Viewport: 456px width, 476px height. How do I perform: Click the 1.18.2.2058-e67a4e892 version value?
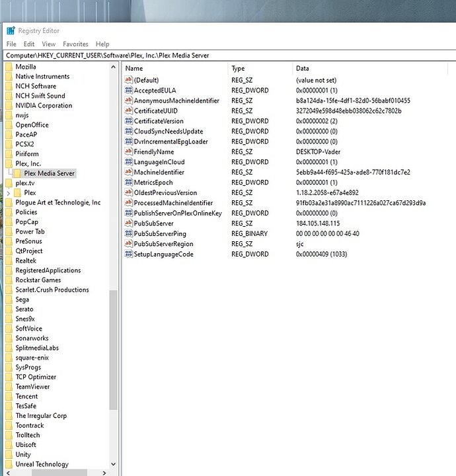[x=327, y=193]
